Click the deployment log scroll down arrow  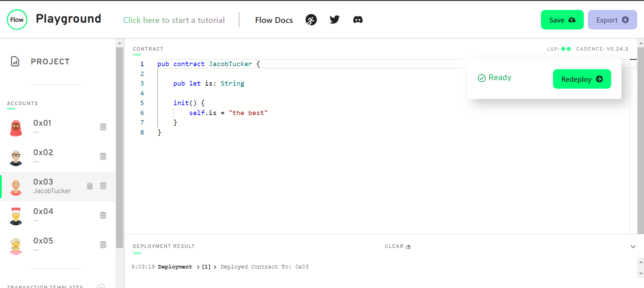[641, 274]
